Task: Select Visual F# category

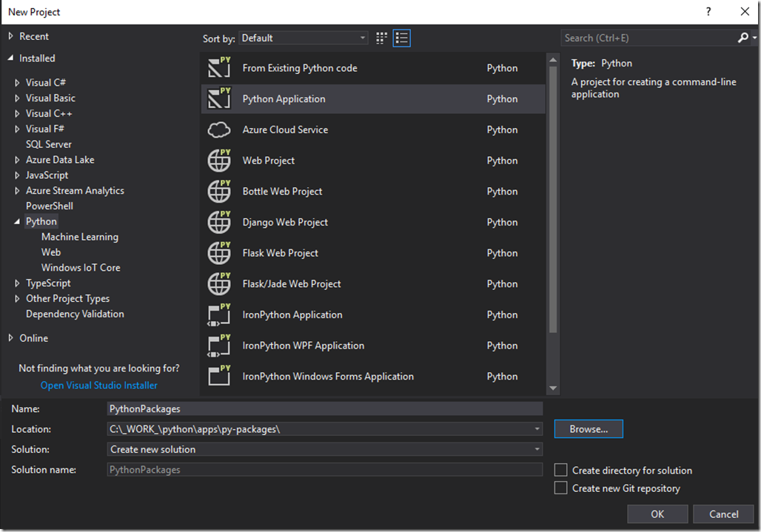Action: point(44,129)
